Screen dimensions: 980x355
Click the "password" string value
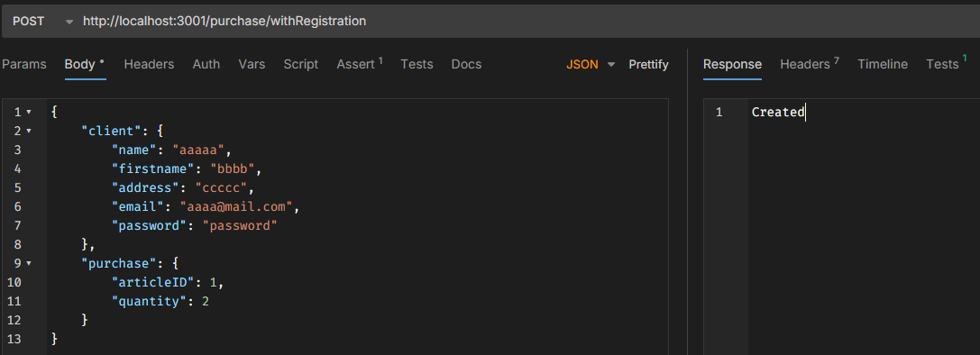[240, 225]
